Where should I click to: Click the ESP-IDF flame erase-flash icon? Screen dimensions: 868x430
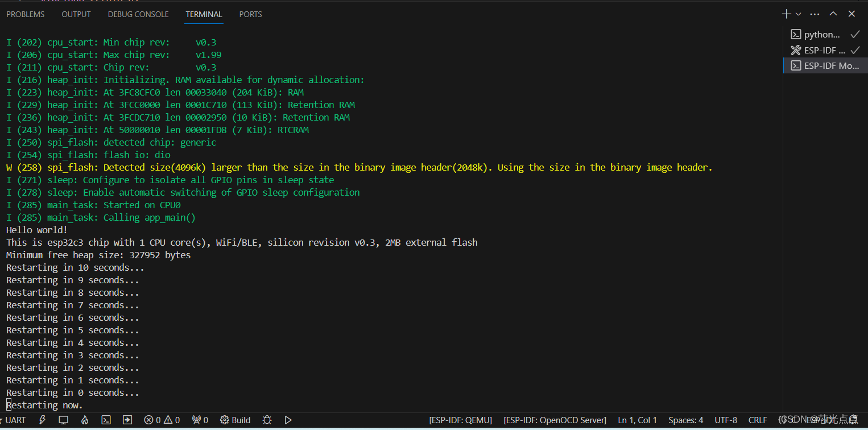84,420
